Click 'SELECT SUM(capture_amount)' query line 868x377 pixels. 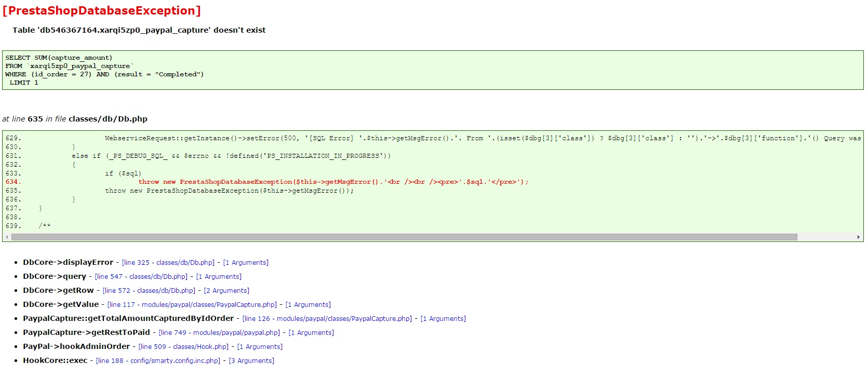click(x=59, y=58)
